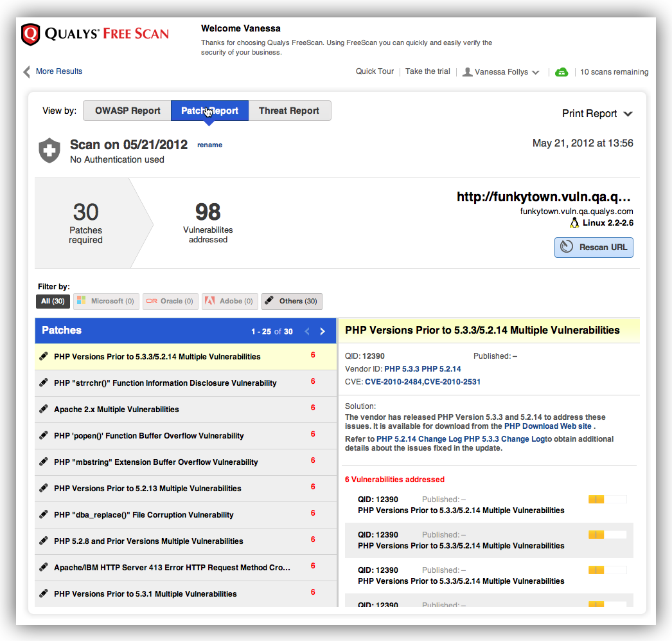Click the More Results link
Viewport: 672px width, 641px height.
(59, 71)
